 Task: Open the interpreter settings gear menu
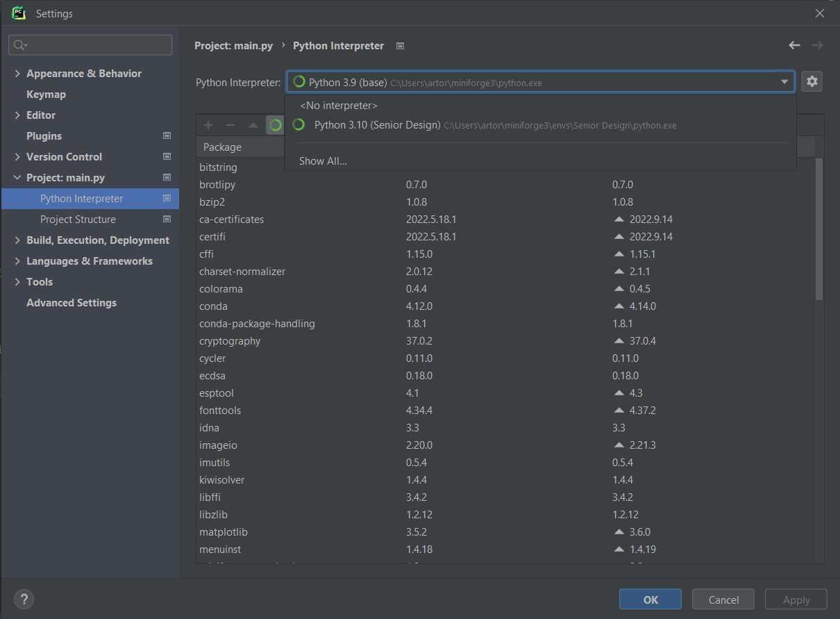[x=812, y=81]
